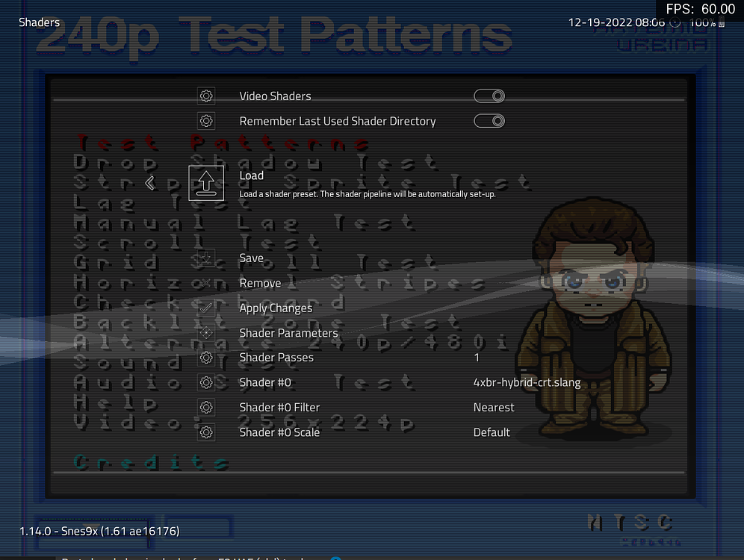Disable the Video Shaders toggle

click(x=489, y=96)
